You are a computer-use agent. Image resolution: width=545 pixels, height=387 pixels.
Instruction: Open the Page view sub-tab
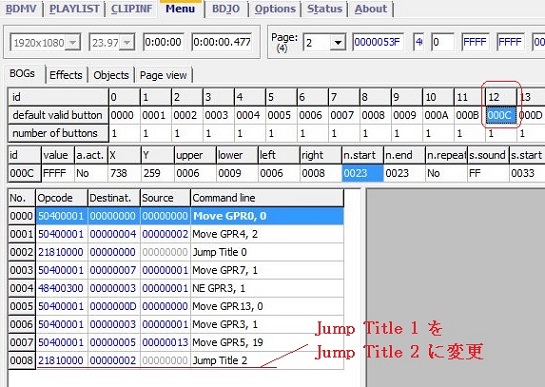point(163,75)
